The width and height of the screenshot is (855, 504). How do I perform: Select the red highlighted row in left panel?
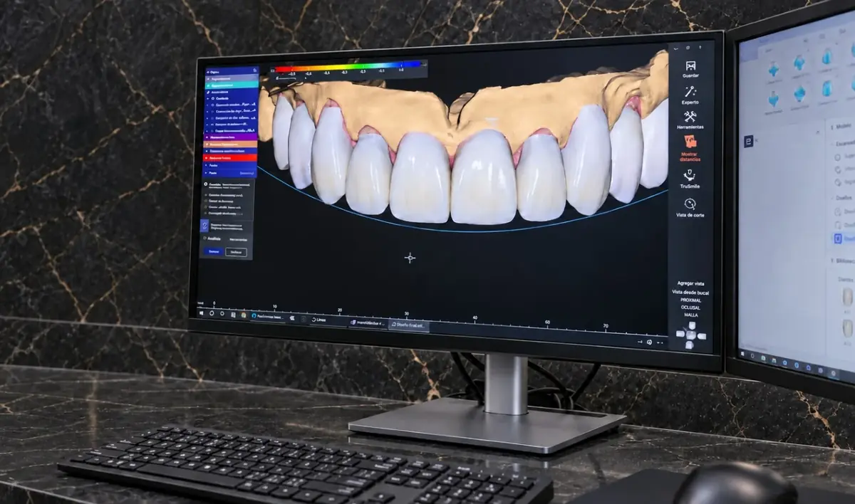[x=231, y=157]
